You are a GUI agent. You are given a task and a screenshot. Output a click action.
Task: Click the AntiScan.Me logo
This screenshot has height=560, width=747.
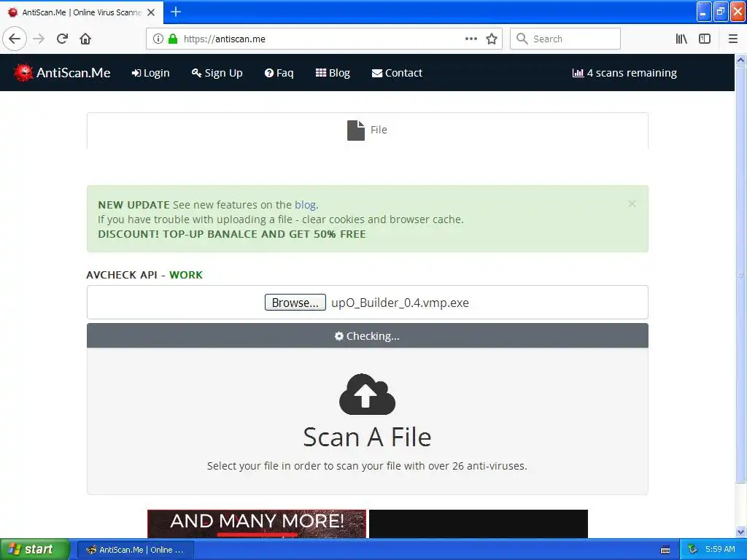62,72
